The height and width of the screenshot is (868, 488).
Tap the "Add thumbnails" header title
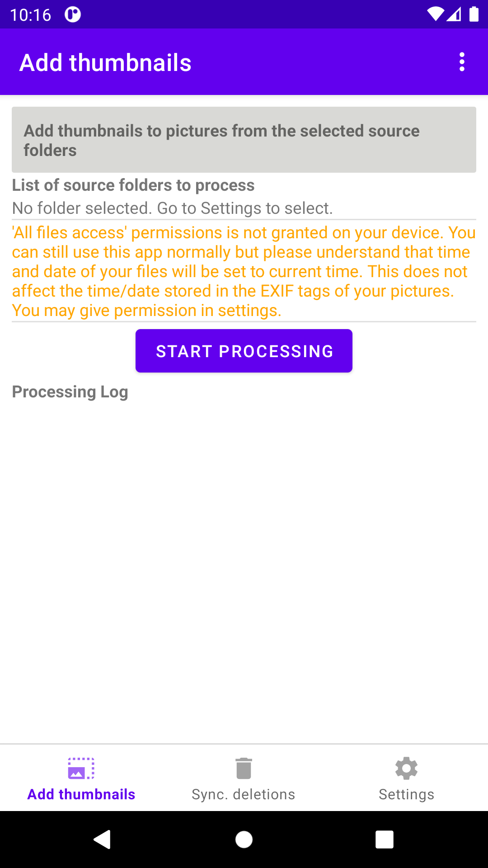(x=105, y=62)
